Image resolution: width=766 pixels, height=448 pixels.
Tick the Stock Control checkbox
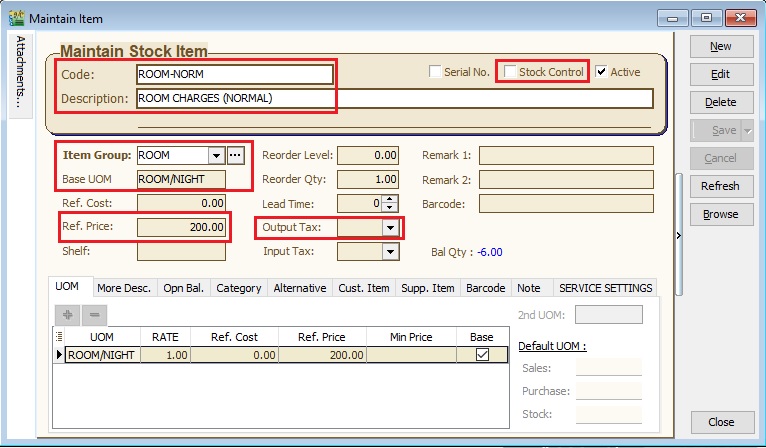coord(511,72)
